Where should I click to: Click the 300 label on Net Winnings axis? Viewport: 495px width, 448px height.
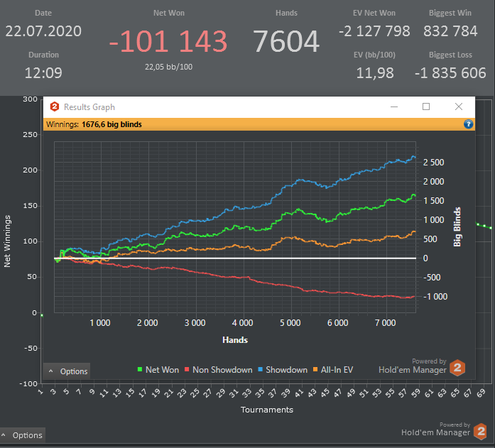[31, 99]
